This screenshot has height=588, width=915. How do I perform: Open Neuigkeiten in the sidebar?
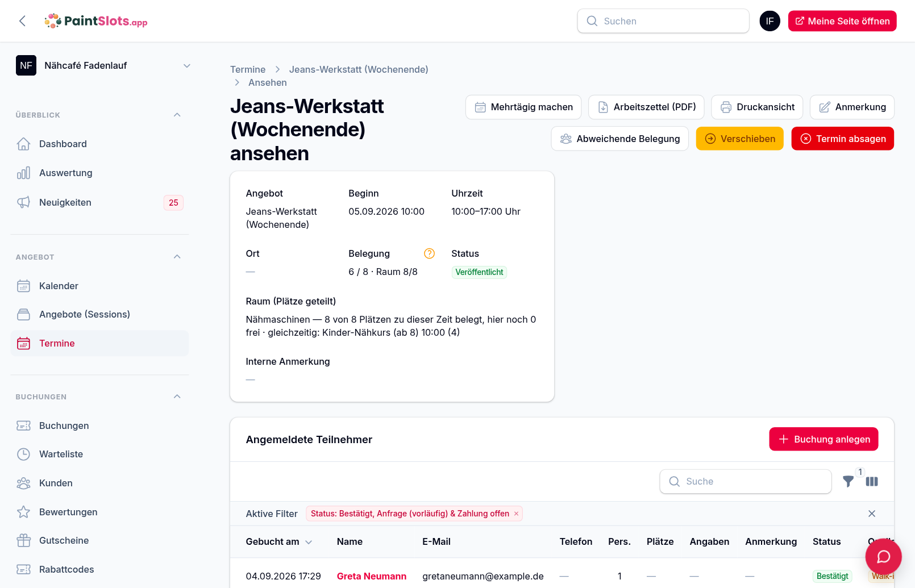point(99,202)
